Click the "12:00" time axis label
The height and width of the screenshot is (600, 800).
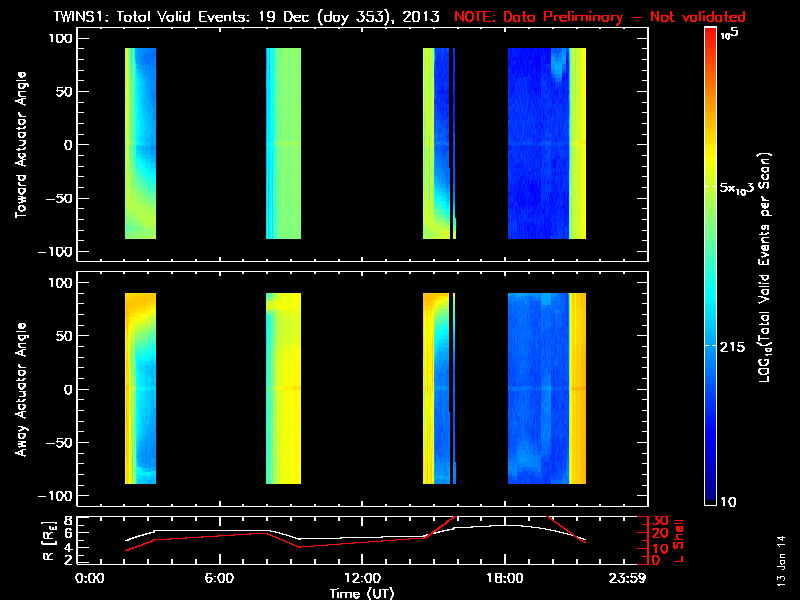[x=362, y=578]
